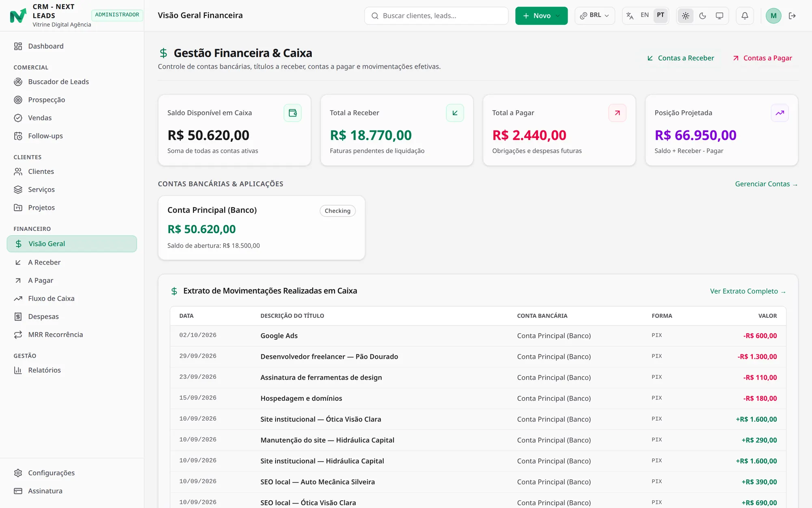Open the BRL currency dropdown
Screen dimensions: 812x508
point(595,15)
